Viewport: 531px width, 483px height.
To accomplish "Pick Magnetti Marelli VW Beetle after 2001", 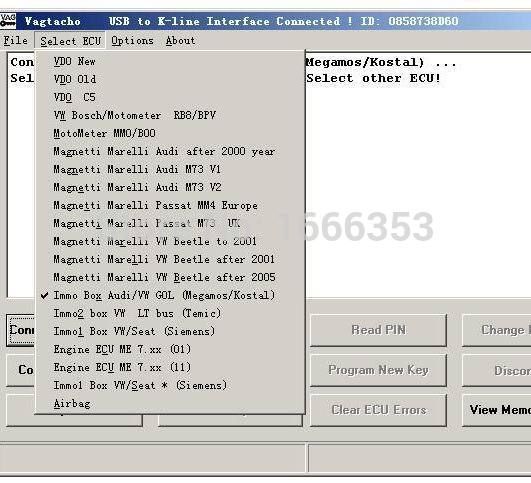I will coord(170,259).
